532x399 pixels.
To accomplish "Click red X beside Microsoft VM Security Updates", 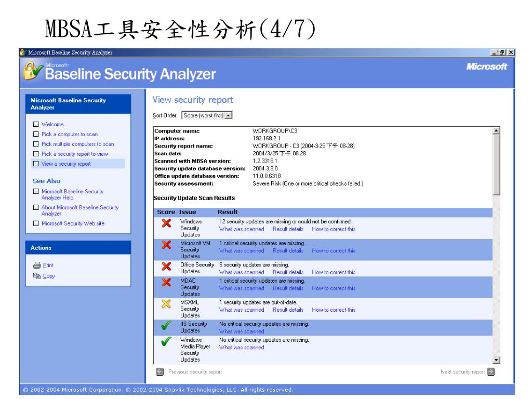I will click(166, 245).
